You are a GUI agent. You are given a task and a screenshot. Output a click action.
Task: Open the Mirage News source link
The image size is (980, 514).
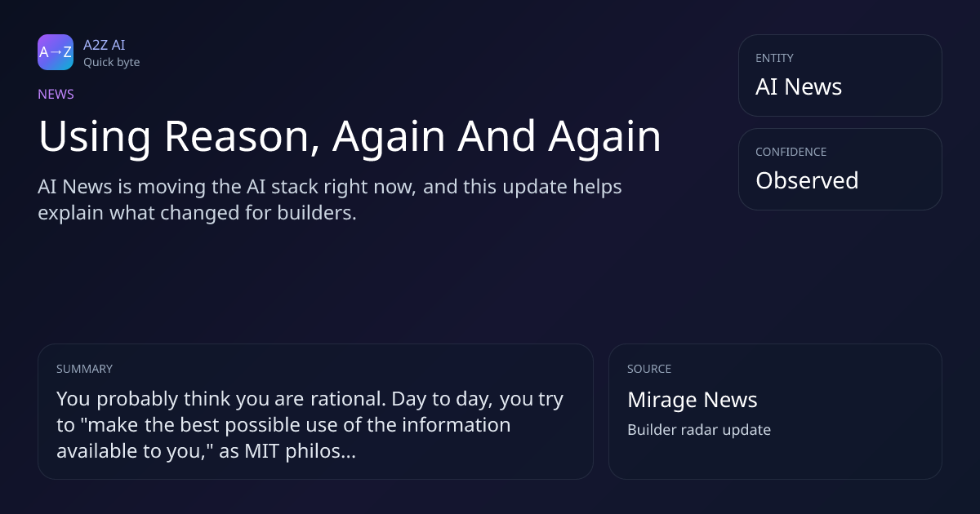[x=693, y=400]
